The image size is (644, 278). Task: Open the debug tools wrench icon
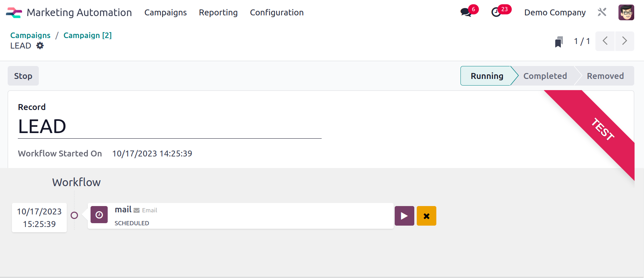[x=602, y=12]
